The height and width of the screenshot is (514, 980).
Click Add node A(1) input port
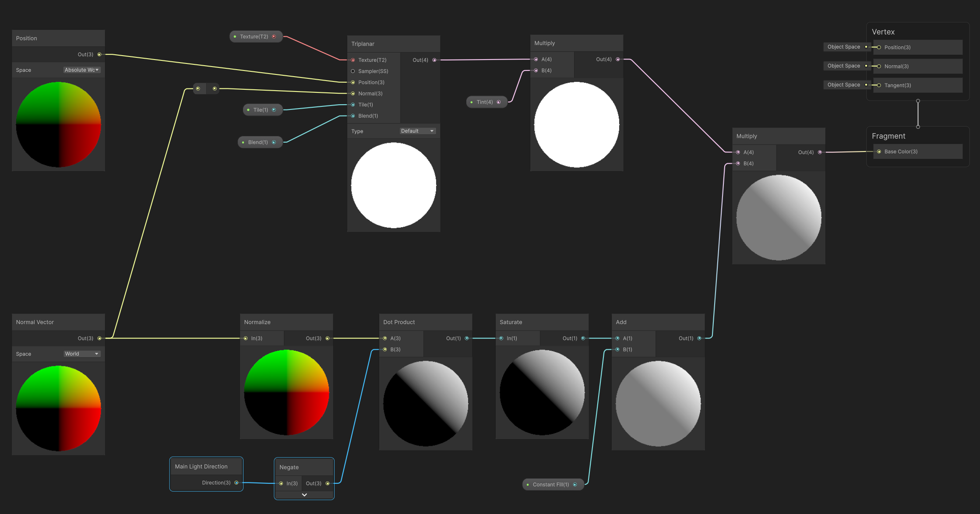pos(617,338)
